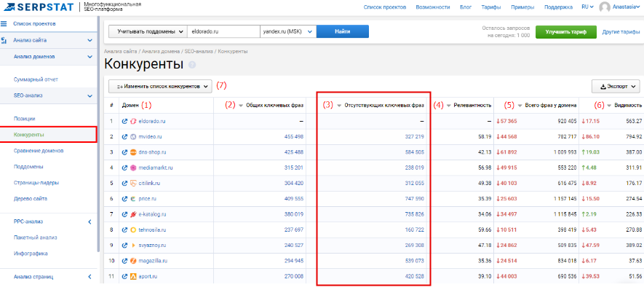Sort by Всего фраз у домена column
The height and width of the screenshot is (290, 644).
520,106
